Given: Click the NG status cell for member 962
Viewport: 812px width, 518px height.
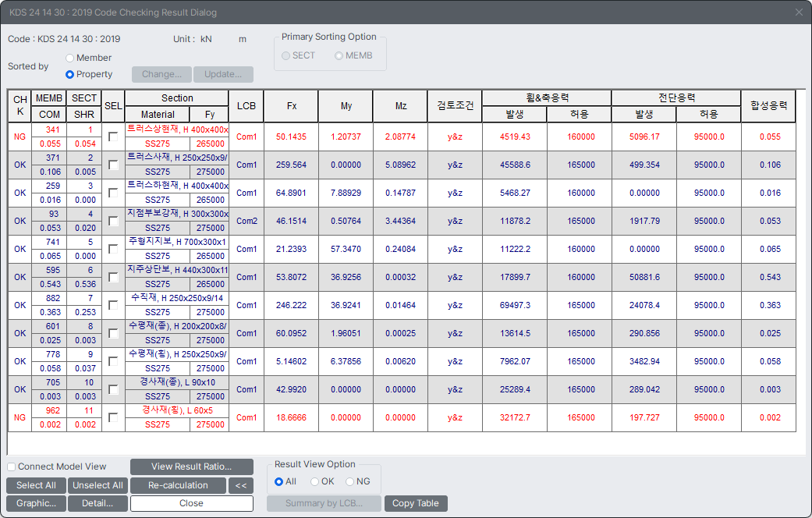Looking at the screenshot, I should [20, 417].
